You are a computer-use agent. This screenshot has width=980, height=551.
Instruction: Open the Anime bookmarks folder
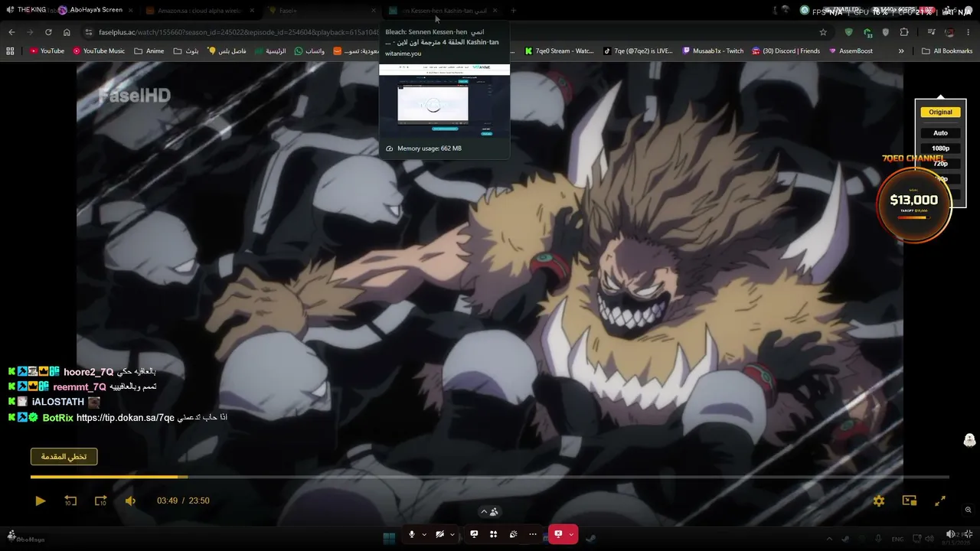coord(149,51)
